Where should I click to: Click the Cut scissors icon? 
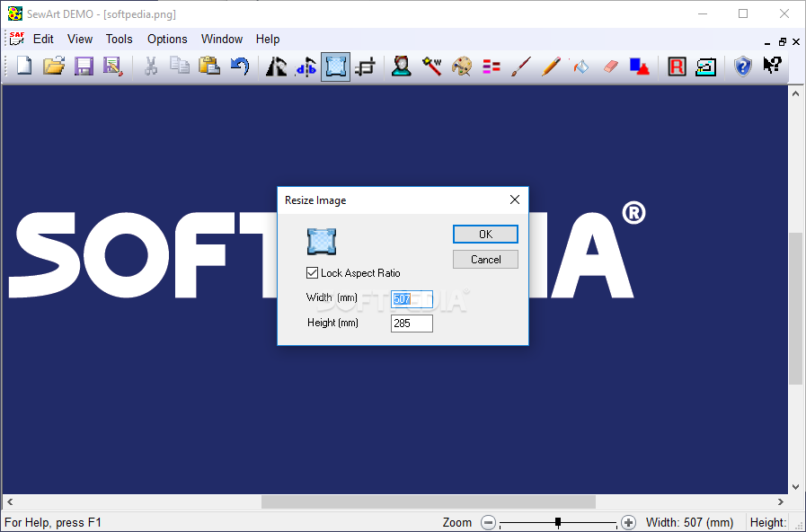150,66
